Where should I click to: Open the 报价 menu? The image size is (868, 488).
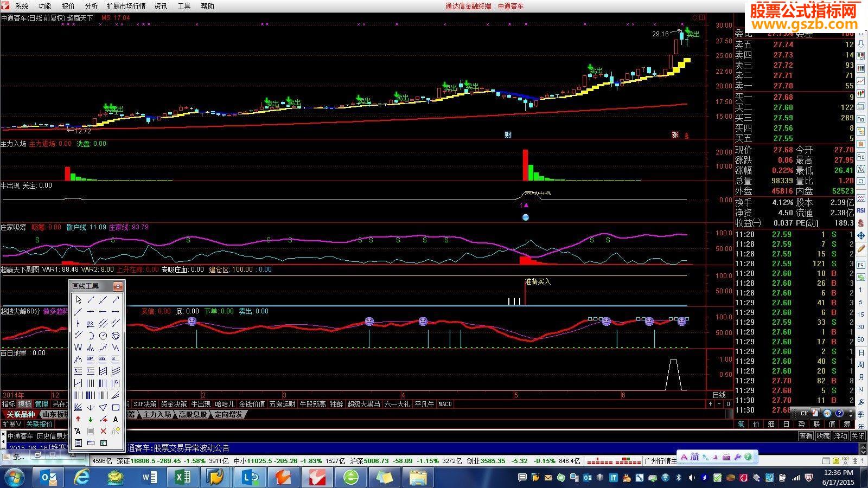(68, 6)
